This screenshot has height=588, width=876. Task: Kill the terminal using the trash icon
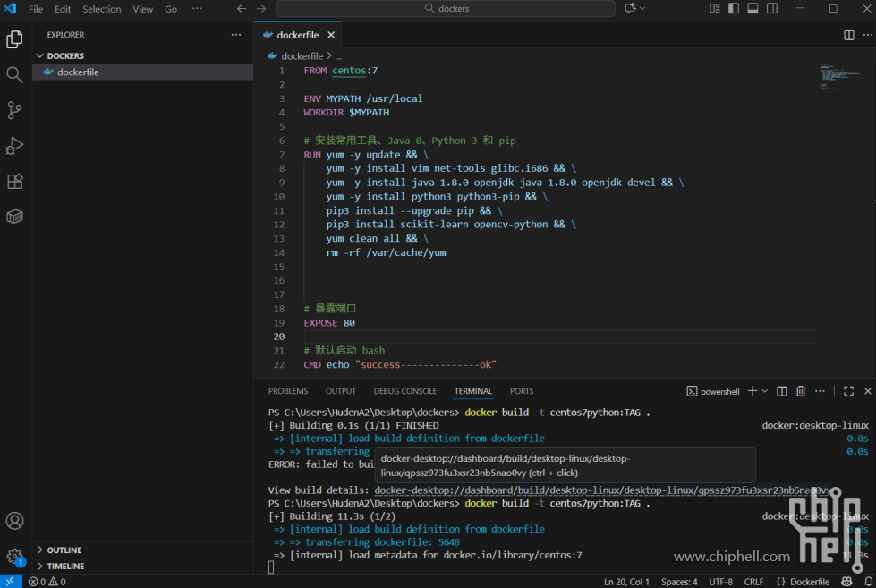click(x=801, y=391)
